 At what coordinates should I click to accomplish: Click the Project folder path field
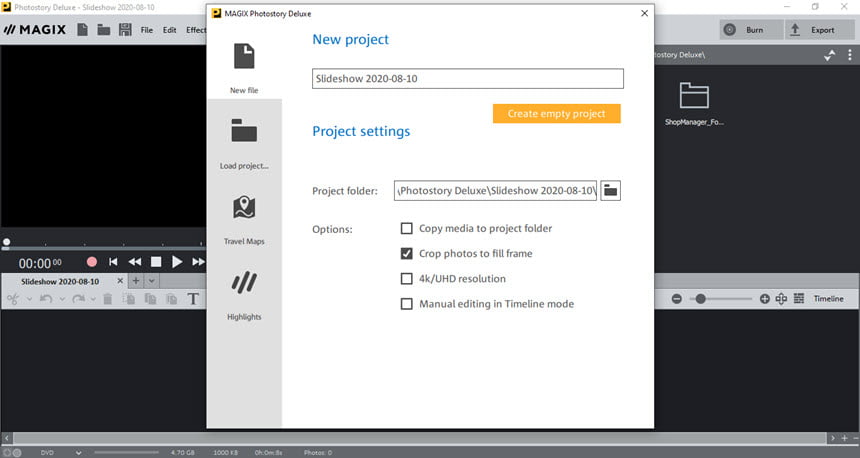[x=495, y=191]
